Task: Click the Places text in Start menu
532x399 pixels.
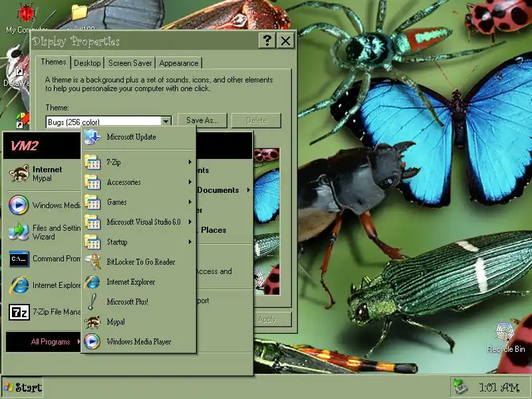Action: coord(213,230)
